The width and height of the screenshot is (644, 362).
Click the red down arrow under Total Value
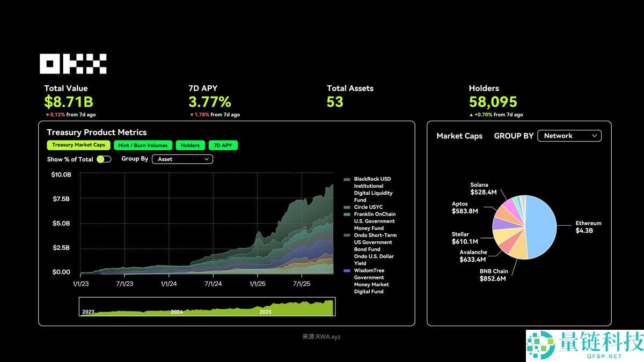pyautogui.click(x=47, y=115)
